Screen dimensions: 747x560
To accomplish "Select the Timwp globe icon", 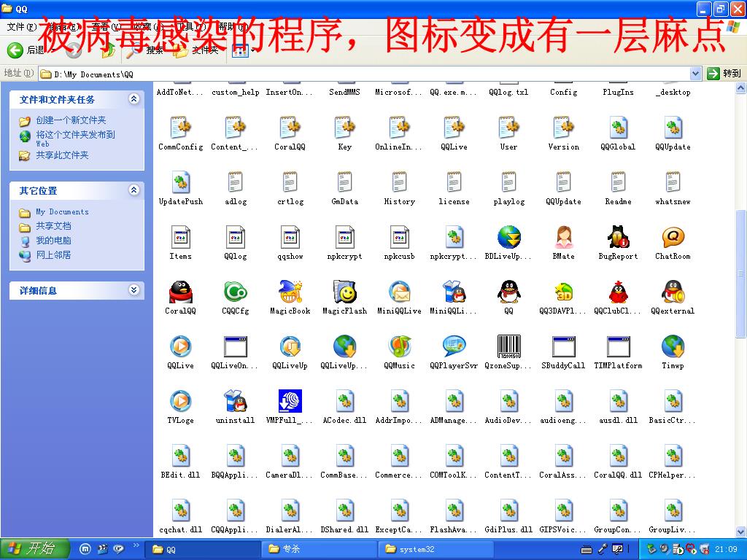I will click(673, 346).
